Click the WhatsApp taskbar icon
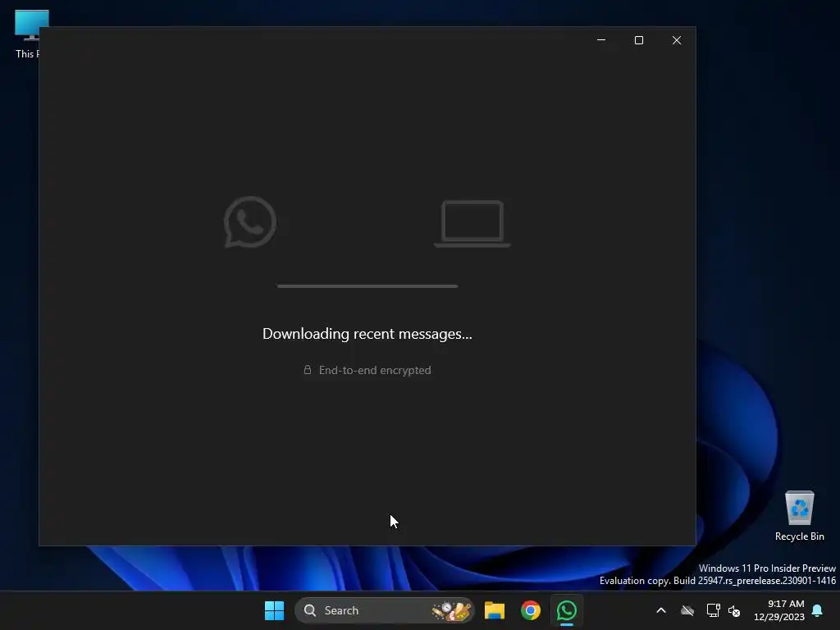This screenshot has width=840, height=630. point(566,610)
